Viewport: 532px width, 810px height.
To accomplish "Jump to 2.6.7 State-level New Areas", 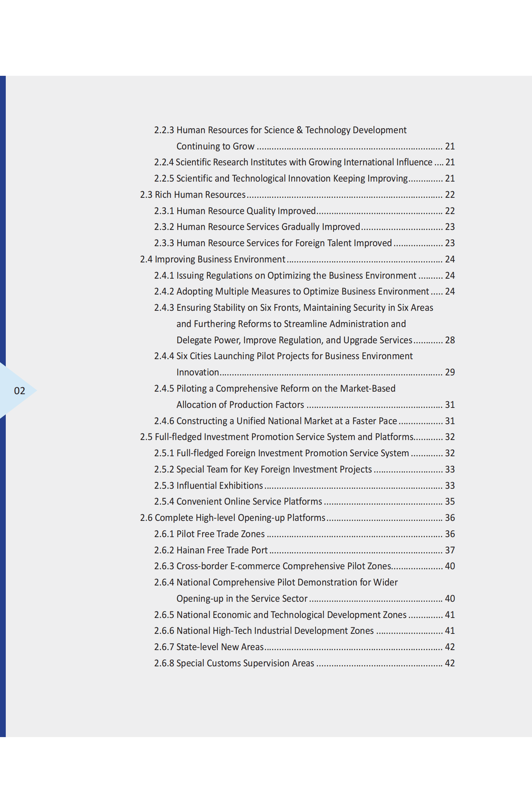I will tap(209, 647).
